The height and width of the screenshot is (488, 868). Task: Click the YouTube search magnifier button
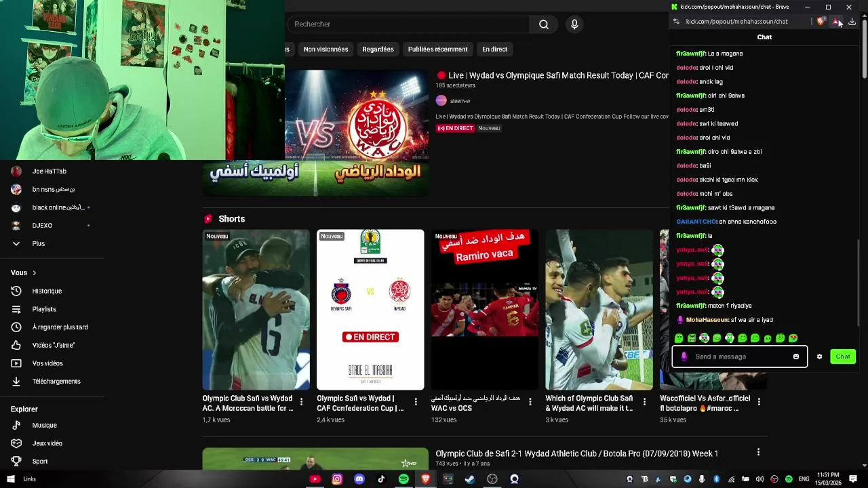(544, 24)
